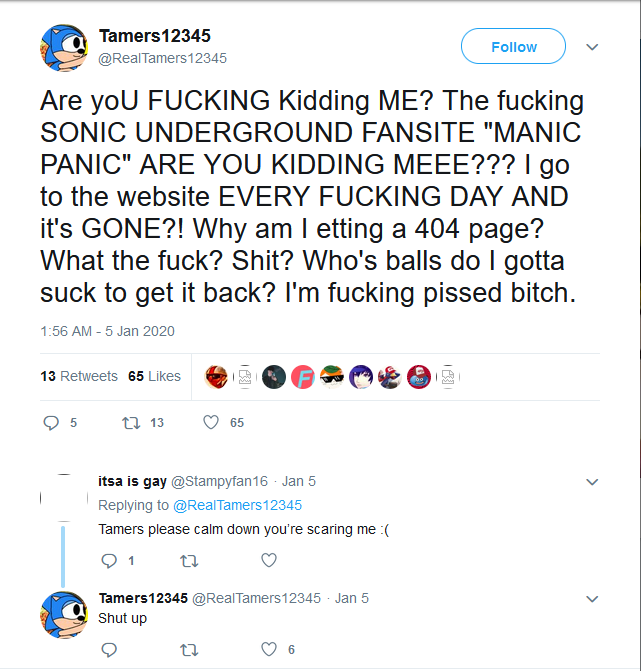This screenshot has width=641, height=671.
Task: Reply to the main tweet
Action: [53, 423]
